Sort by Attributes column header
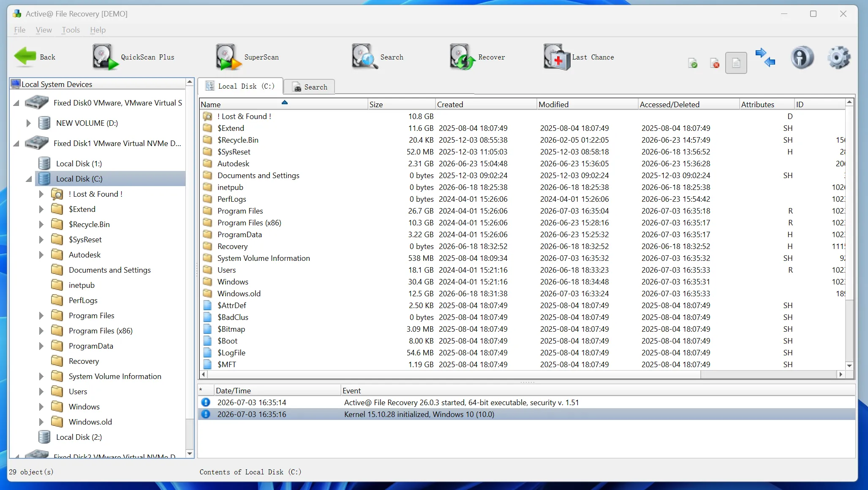The image size is (868, 490). pyautogui.click(x=767, y=104)
